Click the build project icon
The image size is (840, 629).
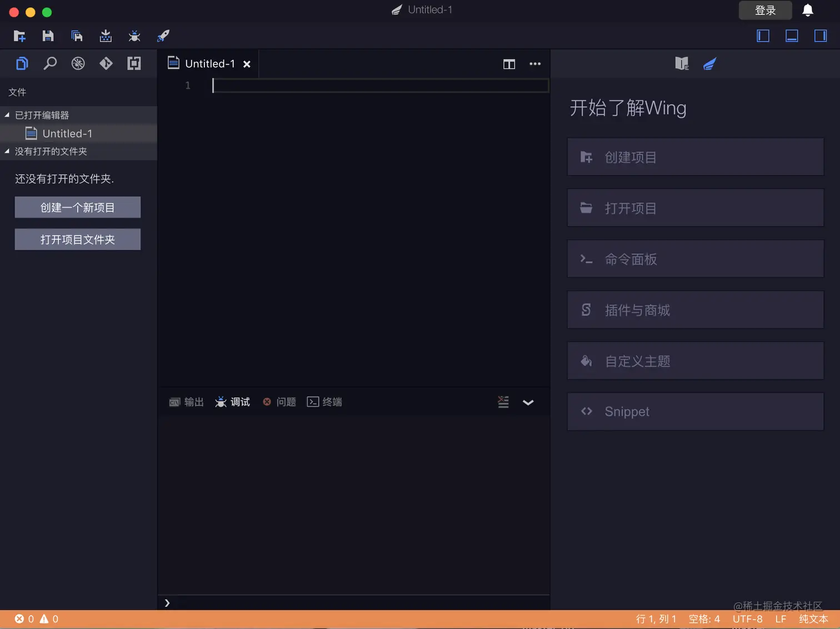point(106,36)
